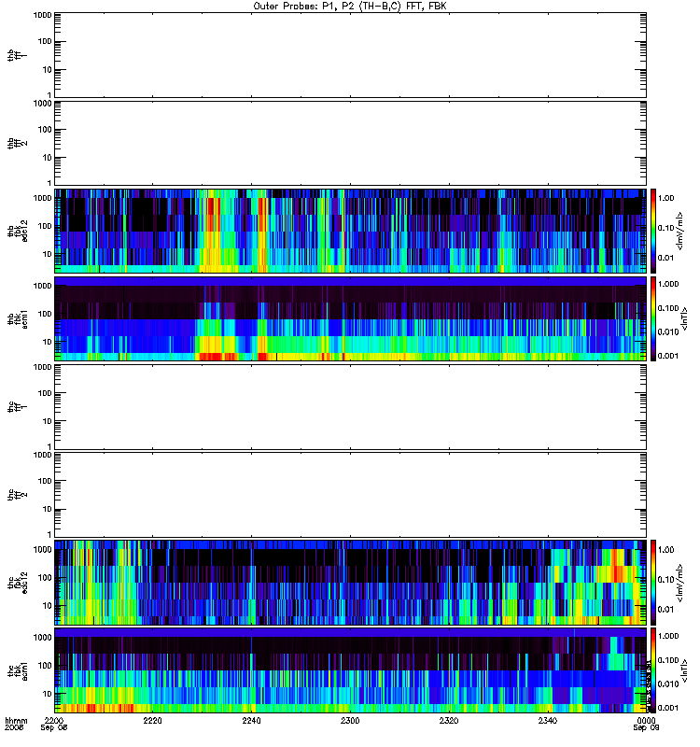Click the thb fbk scm1 spectrogram panel
Image resolution: width=700 pixels, height=747 pixels.
click(x=351, y=318)
